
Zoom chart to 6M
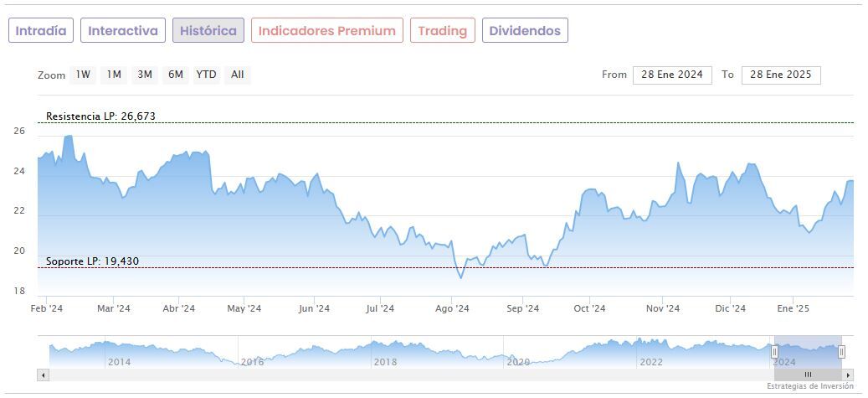175,75
